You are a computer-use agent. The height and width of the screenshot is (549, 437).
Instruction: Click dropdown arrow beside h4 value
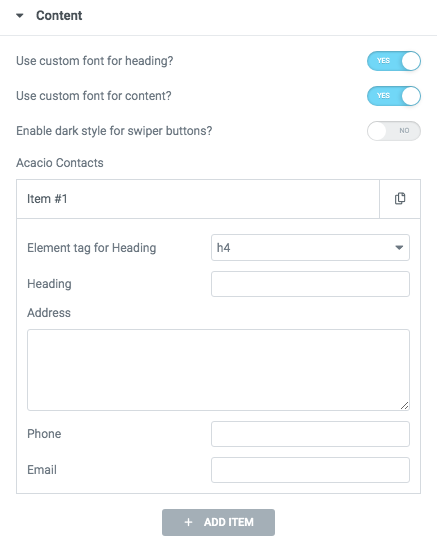[x=399, y=248]
